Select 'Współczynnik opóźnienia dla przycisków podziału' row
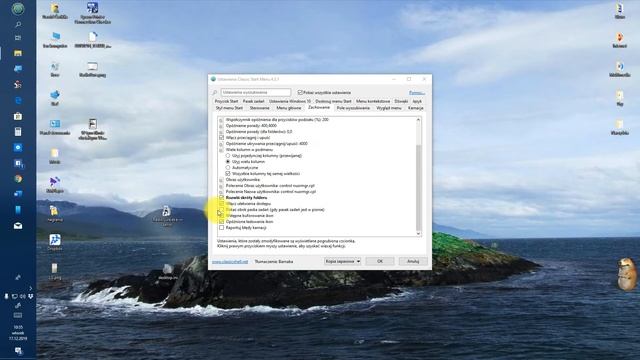640x360 pixels. (x=277, y=120)
